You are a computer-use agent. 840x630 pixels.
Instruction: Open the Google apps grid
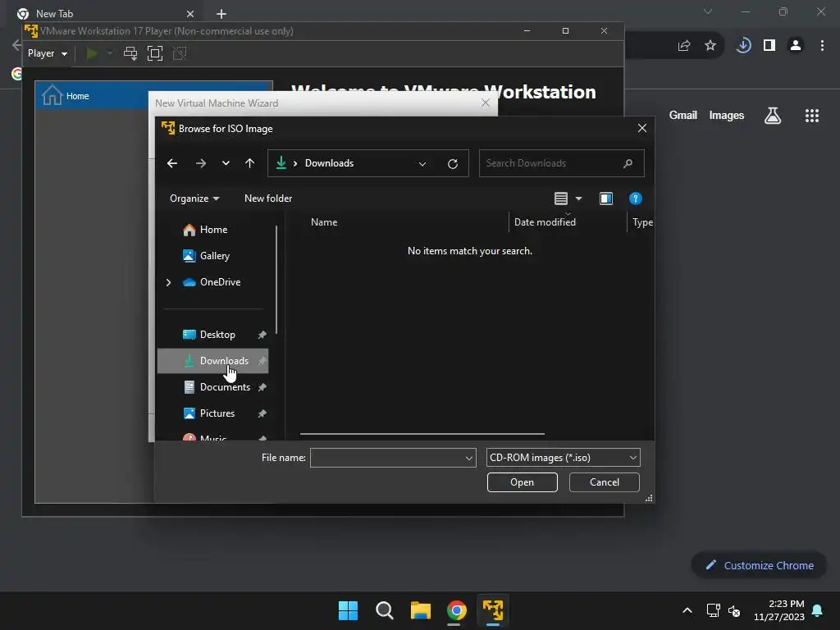pos(812,116)
